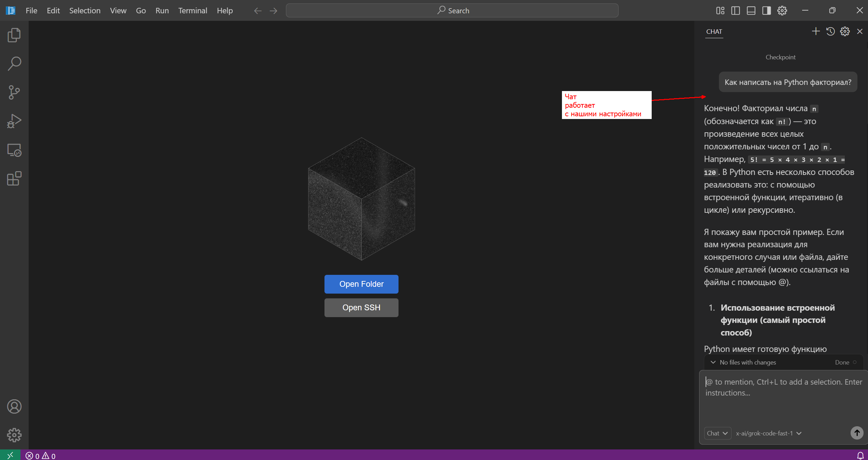Open the Source Control view

[14, 92]
